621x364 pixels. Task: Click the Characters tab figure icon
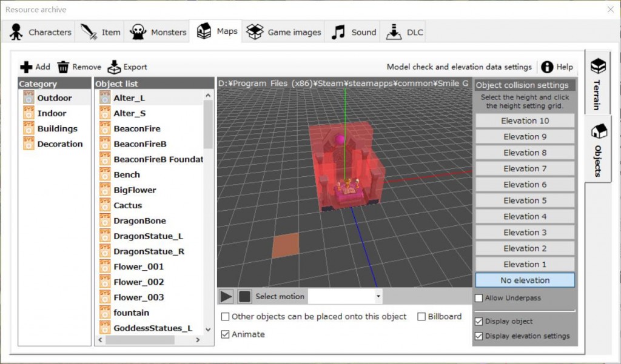[16, 32]
